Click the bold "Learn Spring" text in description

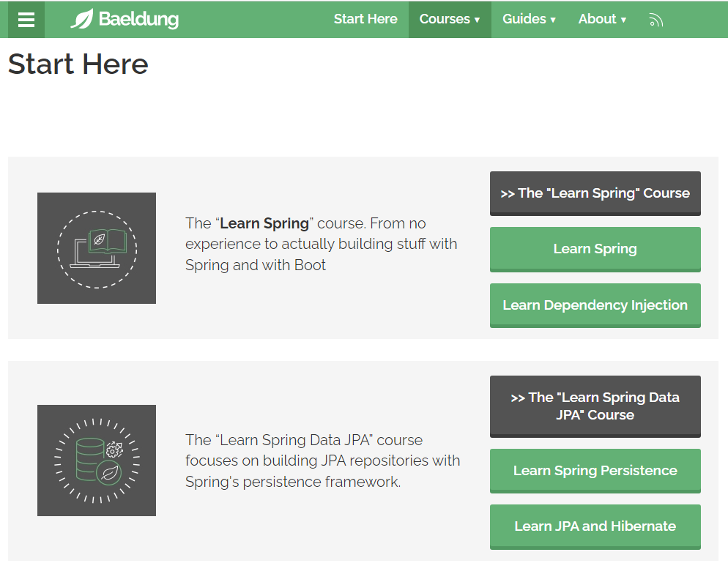point(264,223)
